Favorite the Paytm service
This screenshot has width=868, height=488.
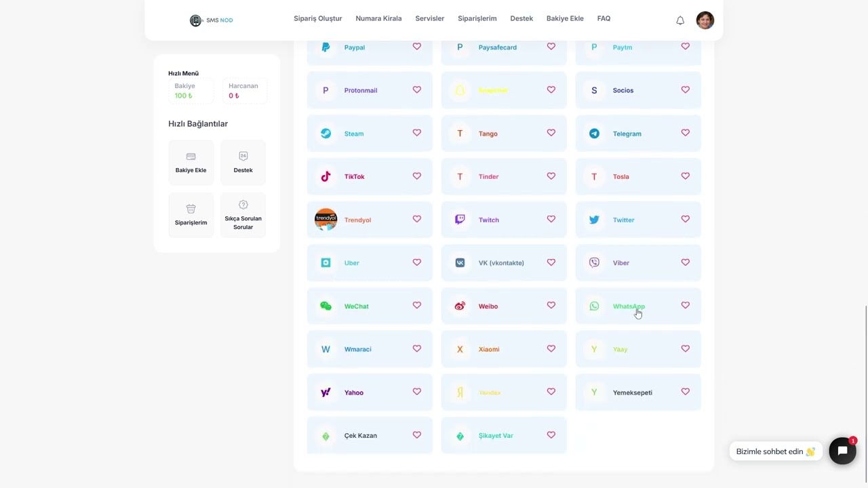tap(686, 47)
